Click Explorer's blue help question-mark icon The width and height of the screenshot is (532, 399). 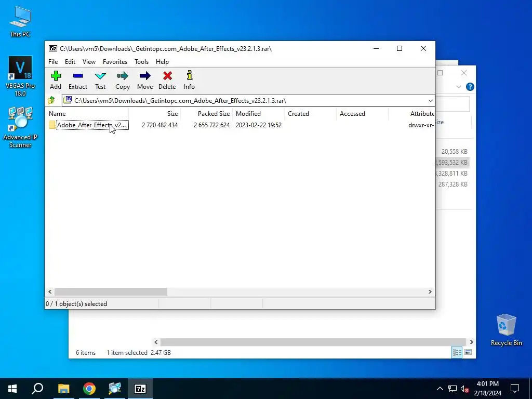click(470, 87)
